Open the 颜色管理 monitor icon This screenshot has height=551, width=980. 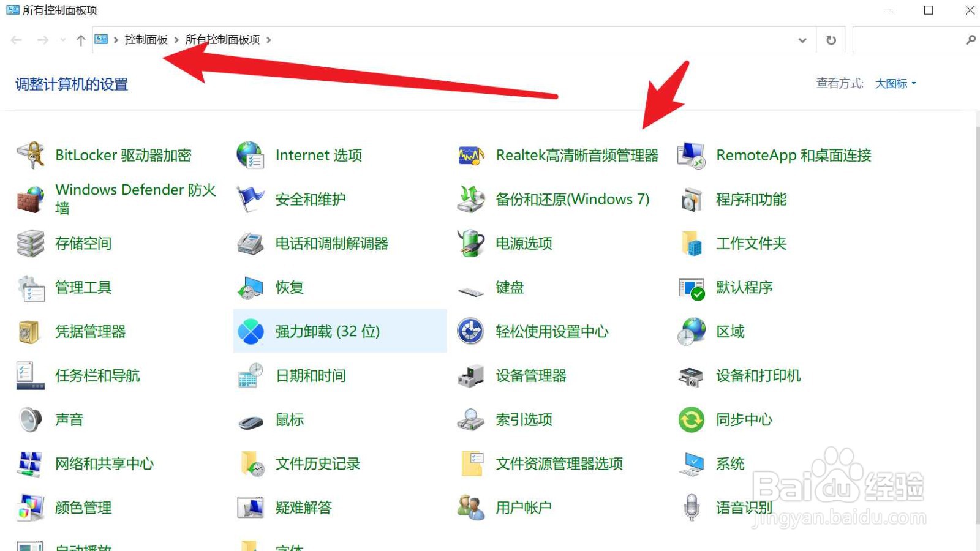pos(30,508)
